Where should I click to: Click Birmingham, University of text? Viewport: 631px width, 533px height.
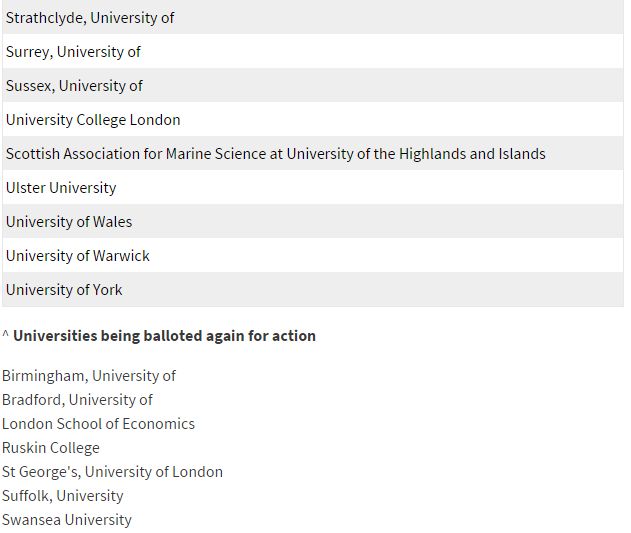[x=89, y=376]
